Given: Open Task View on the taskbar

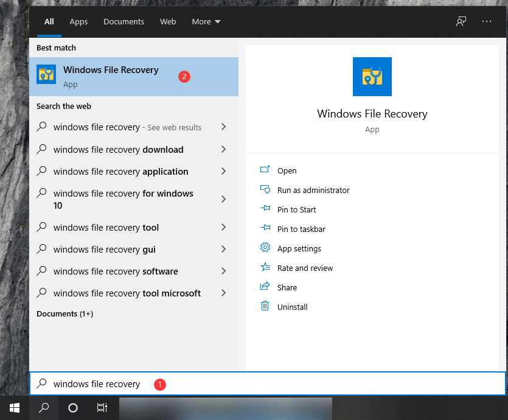Looking at the screenshot, I should pos(102,408).
